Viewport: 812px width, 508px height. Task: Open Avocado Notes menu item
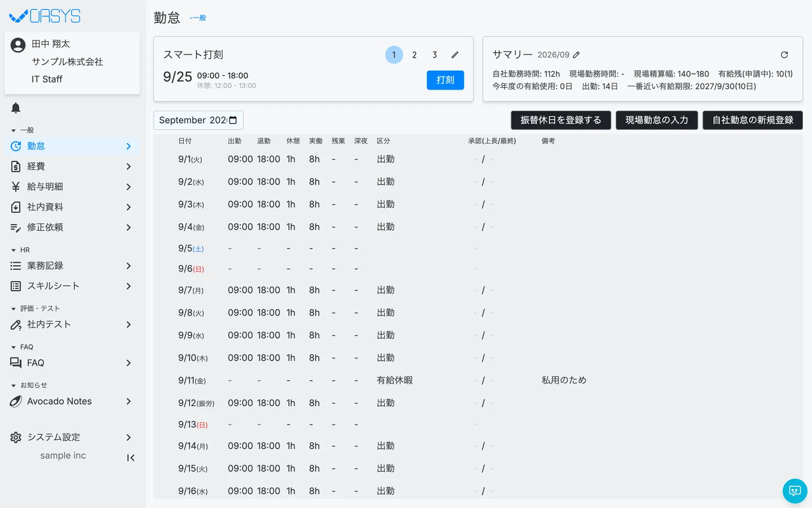point(72,401)
